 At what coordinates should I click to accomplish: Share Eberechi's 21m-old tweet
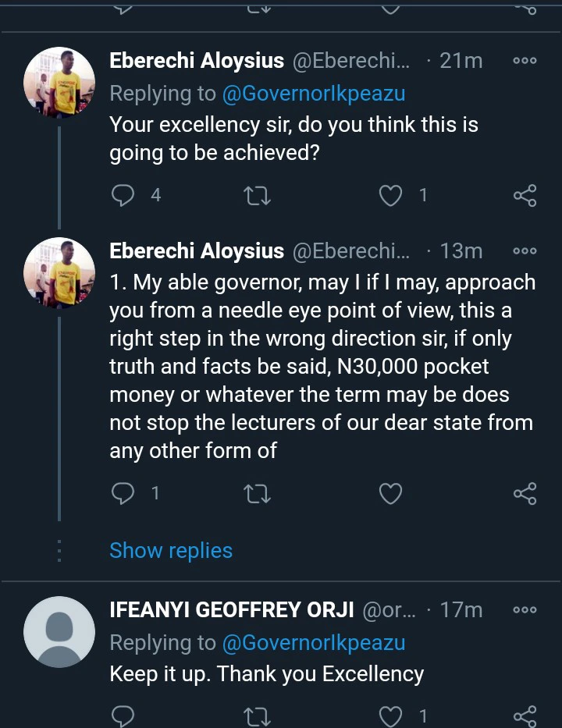(525, 195)
